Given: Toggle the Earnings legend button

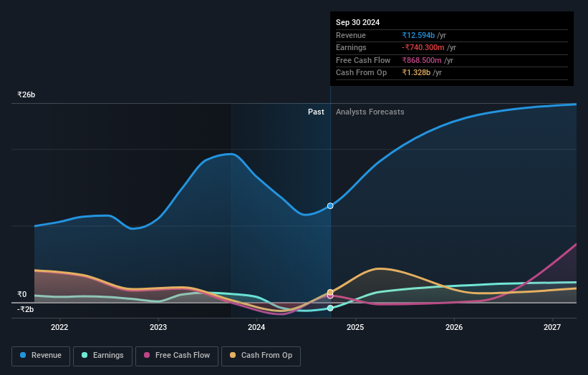Looking at the screenshot, I should [102, 356].
